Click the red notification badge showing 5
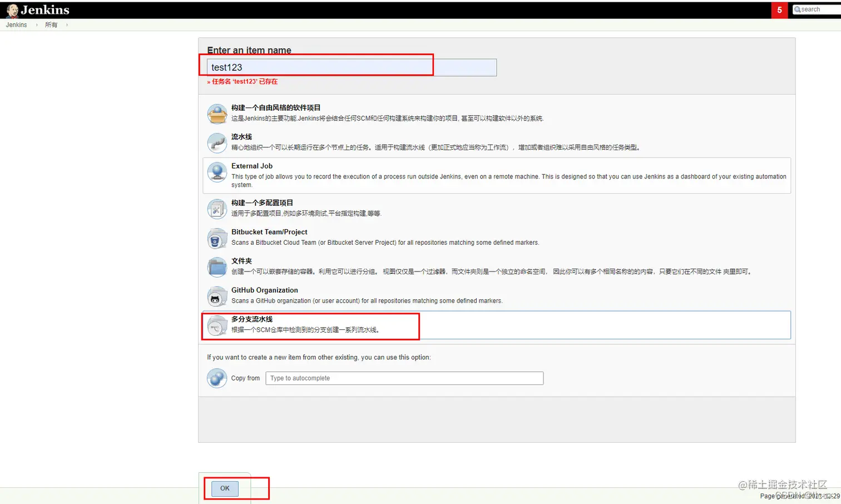Screen dimensions: 841x504 (779, 10)
